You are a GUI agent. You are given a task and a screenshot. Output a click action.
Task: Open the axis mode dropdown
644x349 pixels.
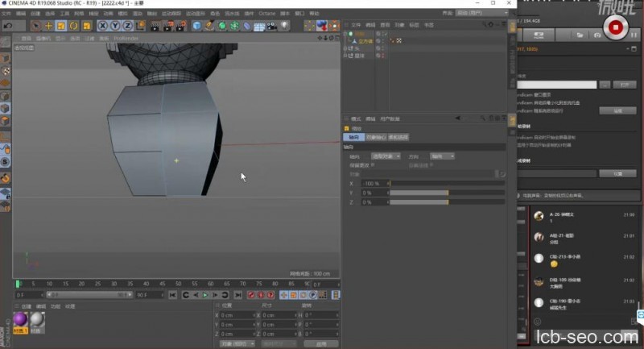click(386, 156)
